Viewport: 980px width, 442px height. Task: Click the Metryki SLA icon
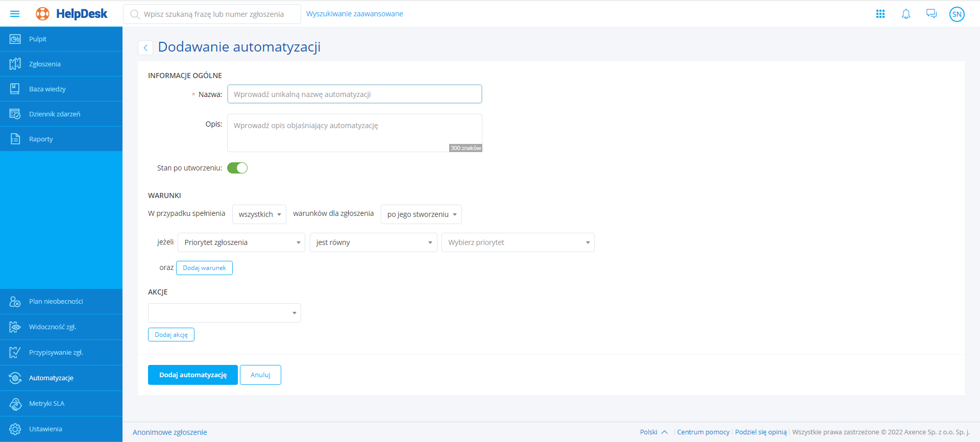(15, 404)
